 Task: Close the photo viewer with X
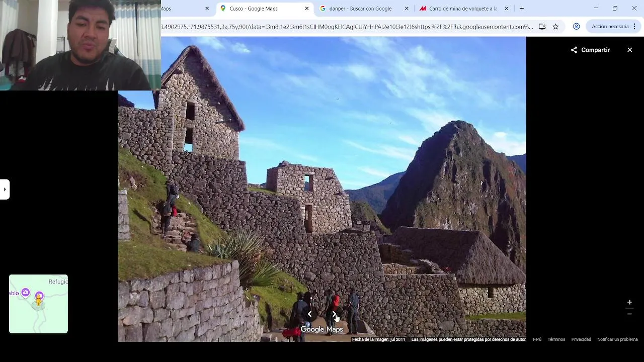tap(629, 50)
